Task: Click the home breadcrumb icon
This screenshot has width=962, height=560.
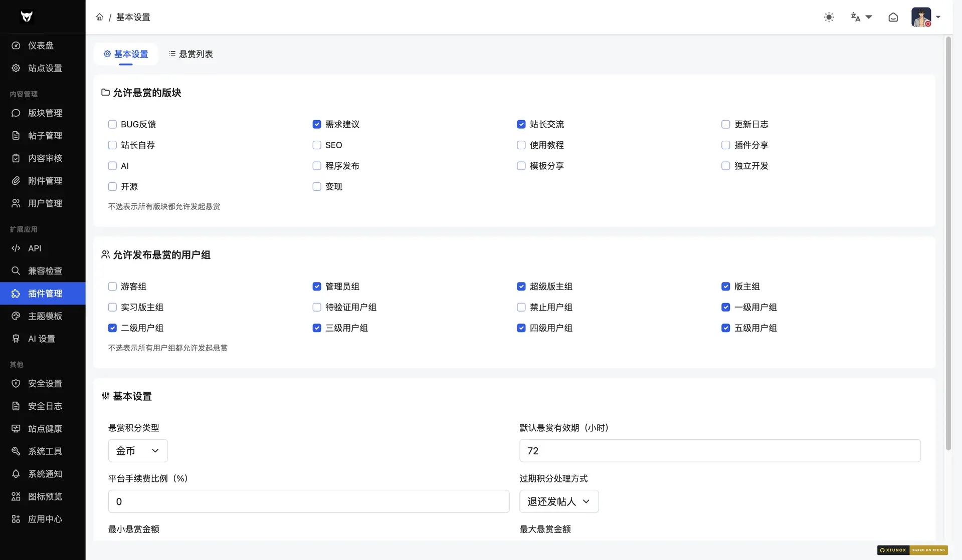Action: [100, 17]
